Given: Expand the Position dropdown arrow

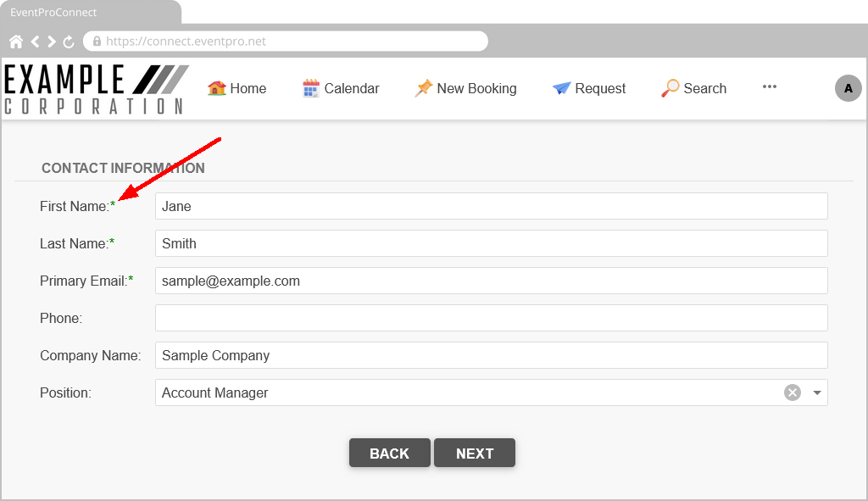Looking at the screenshot, I should coord(817,393).
